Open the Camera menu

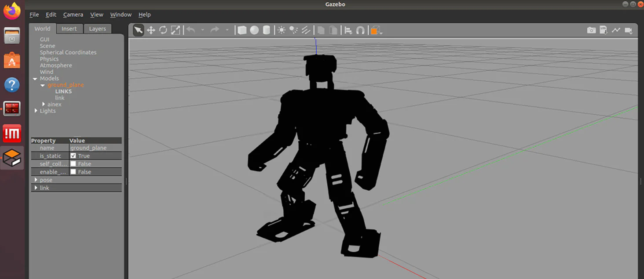point(73,14)
